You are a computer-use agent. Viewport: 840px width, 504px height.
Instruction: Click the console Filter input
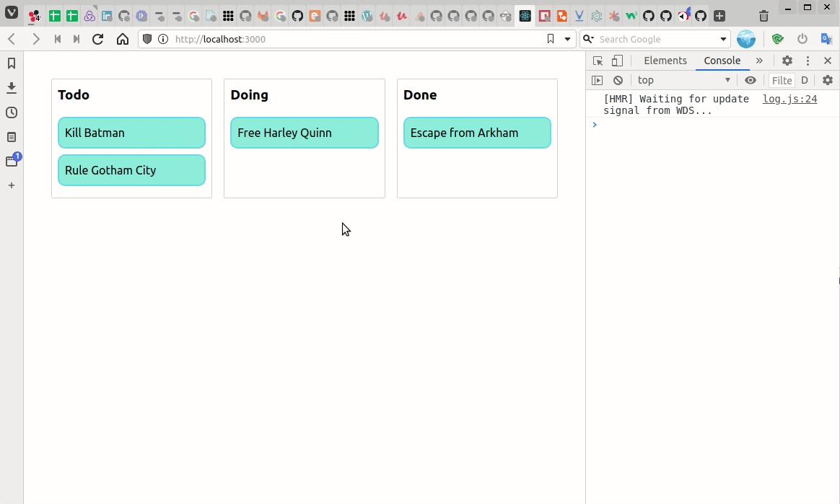coord(782,80)
